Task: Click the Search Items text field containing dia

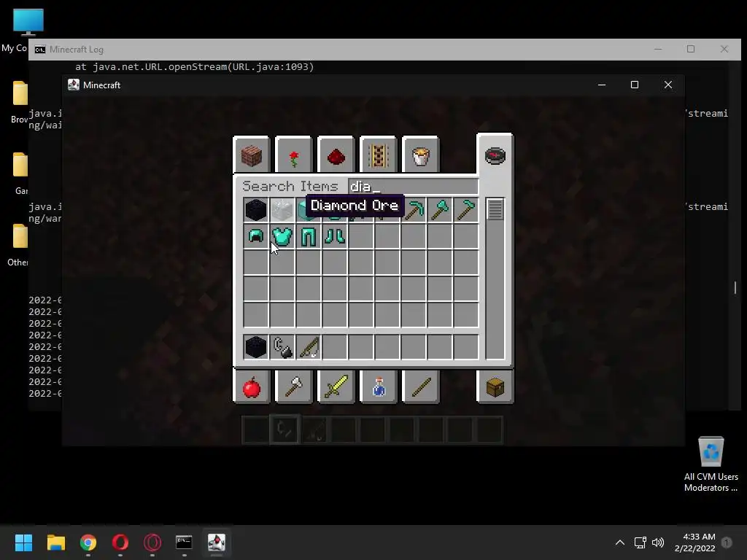Action: (x=413, y=186)
